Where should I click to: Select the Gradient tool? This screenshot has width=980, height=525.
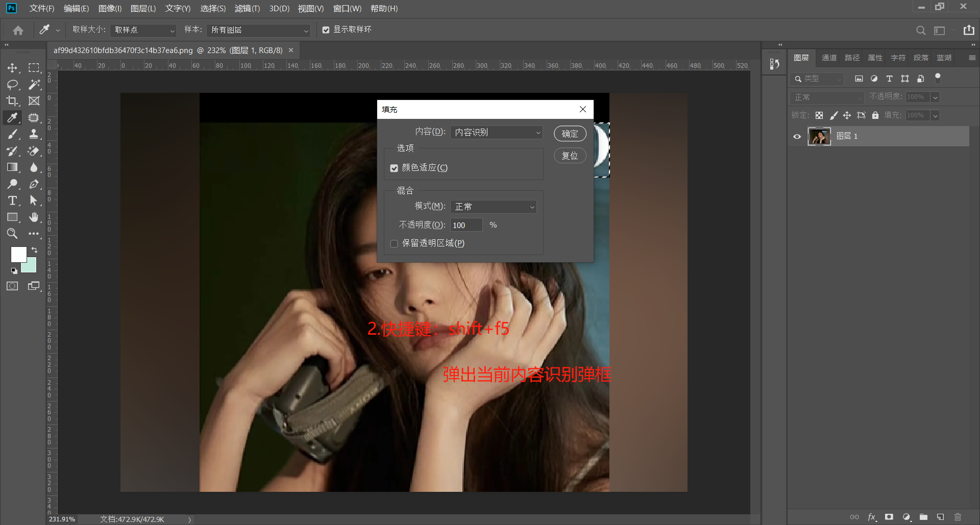click(x=12, y=167)
